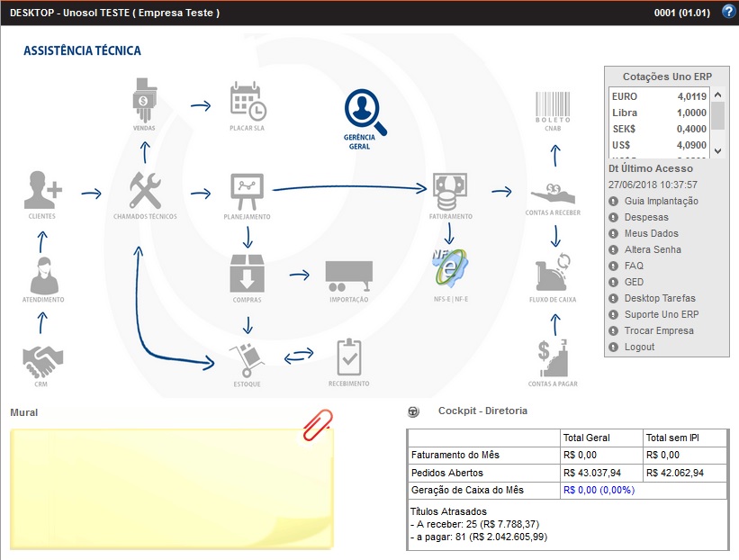Click the Boleto CNAB barcode icon

[x=554, y=106]
